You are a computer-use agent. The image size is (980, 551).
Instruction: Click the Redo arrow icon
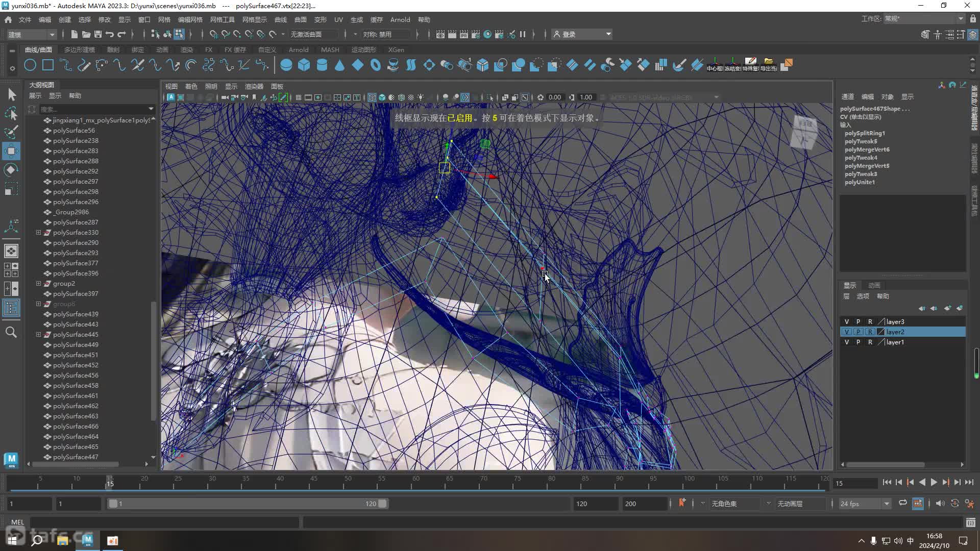(121, 34)
